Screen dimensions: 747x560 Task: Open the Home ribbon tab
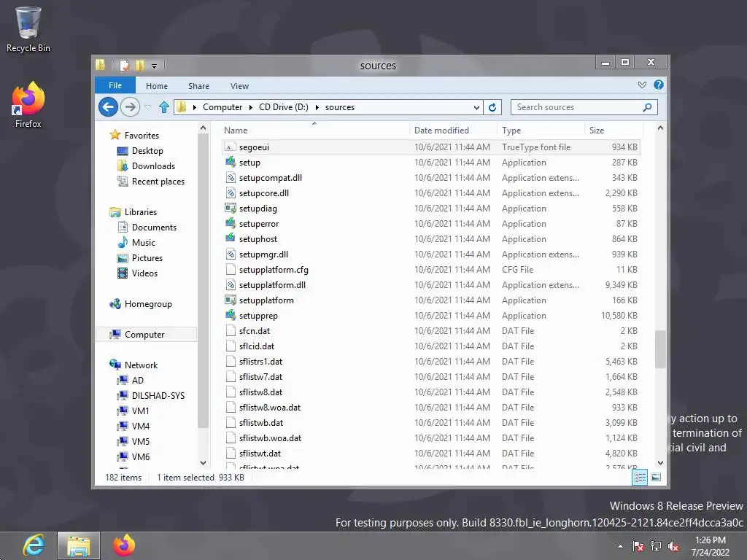157,86
